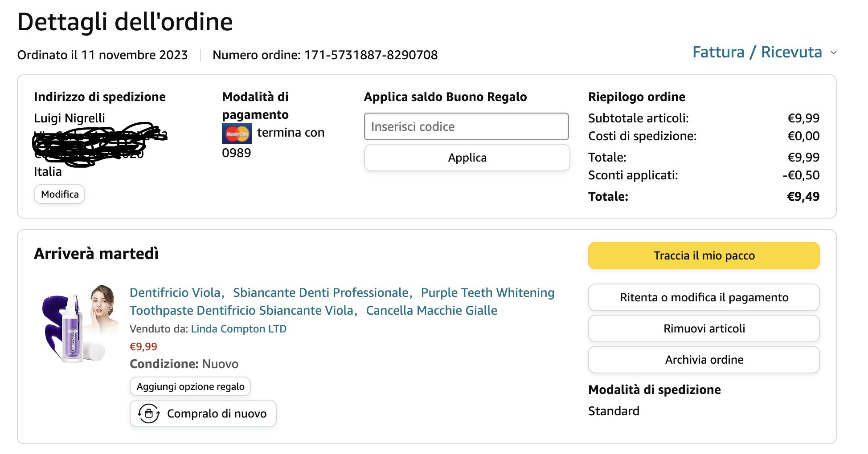Expand the Fattura / Ricevuta chevron arrow

pos(833,53)
